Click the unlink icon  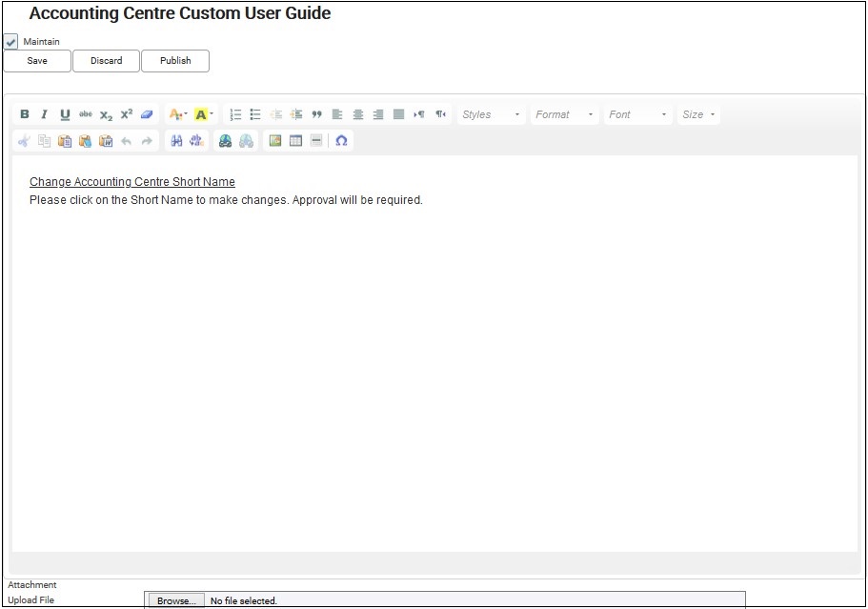(x=247, y=141)
